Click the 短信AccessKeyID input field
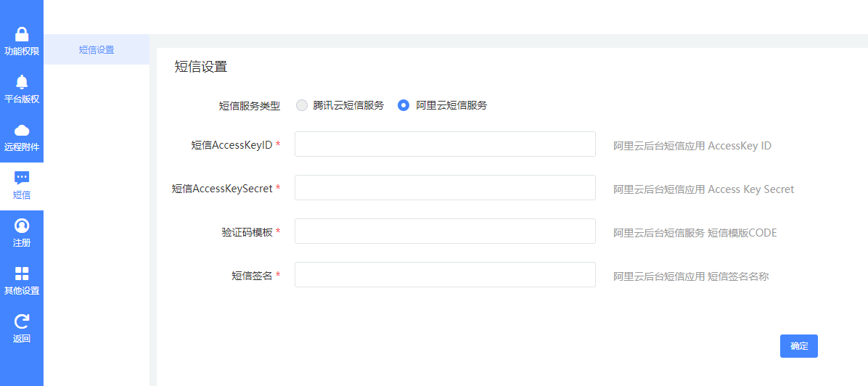This screenshot has width=868, height=386. (445, 144)
